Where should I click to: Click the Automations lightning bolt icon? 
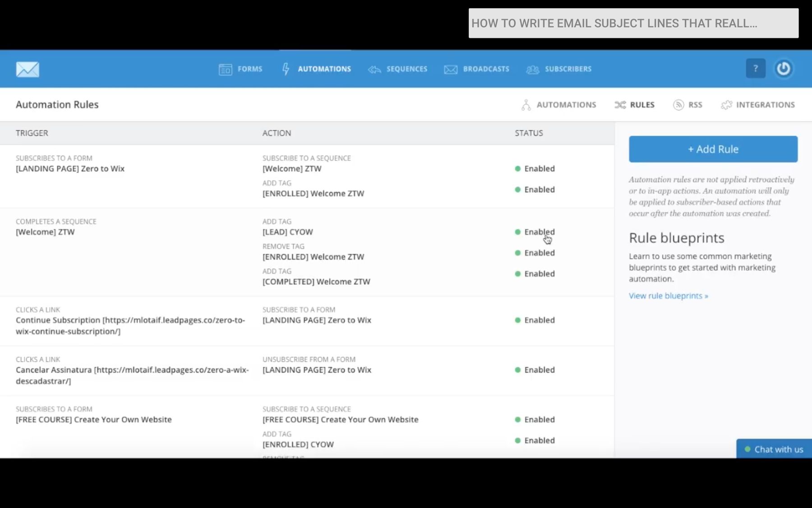(286, 69)
